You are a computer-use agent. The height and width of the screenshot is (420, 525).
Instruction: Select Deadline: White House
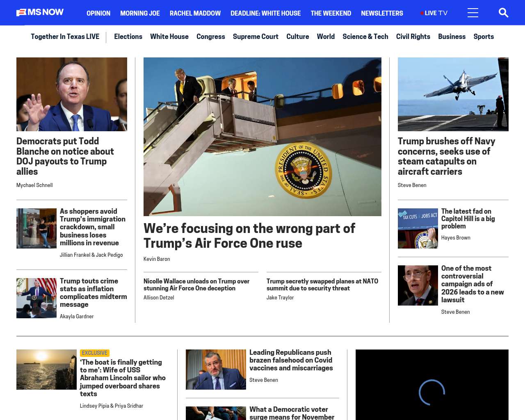click(x=265, y=13)
